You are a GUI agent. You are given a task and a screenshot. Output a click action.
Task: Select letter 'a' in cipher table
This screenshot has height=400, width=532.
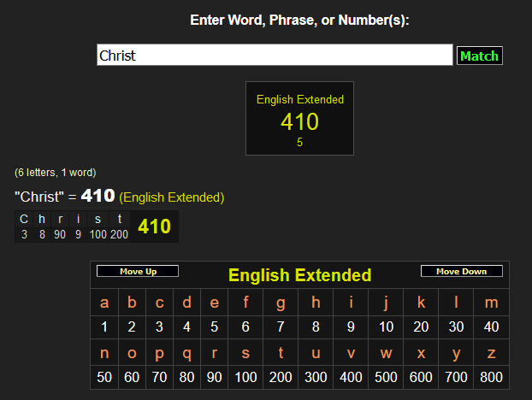104,302
